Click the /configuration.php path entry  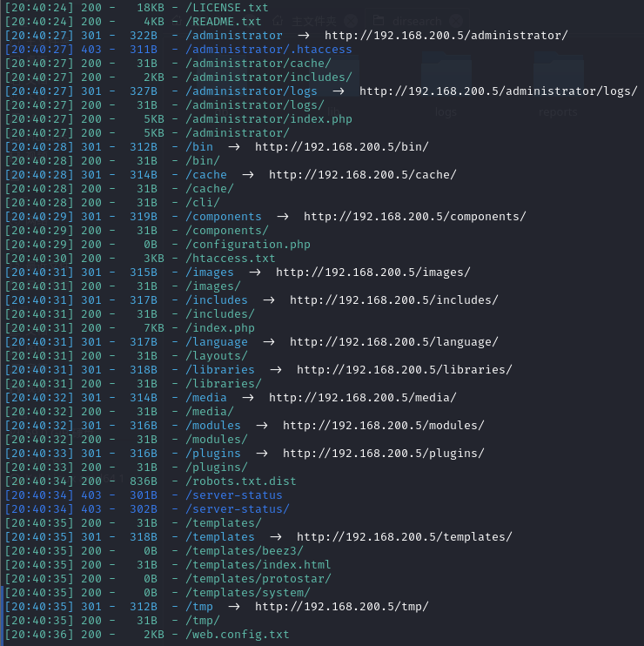coord(248,245)
